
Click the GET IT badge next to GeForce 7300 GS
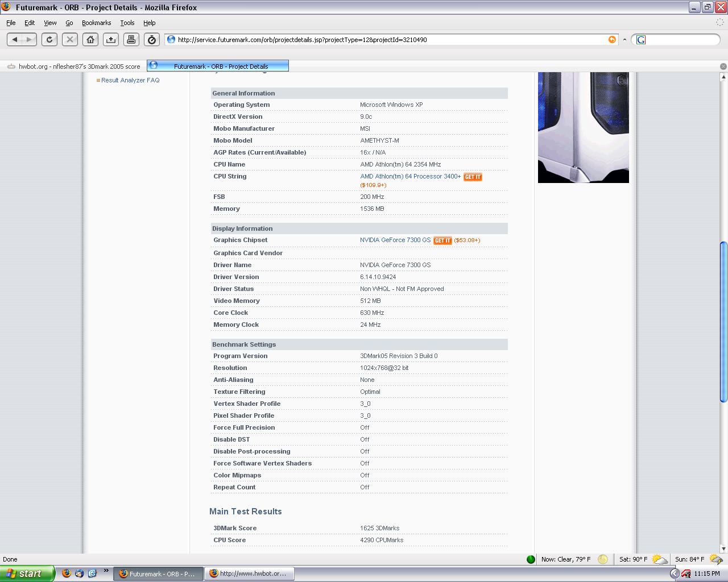[x=442, y=240]
